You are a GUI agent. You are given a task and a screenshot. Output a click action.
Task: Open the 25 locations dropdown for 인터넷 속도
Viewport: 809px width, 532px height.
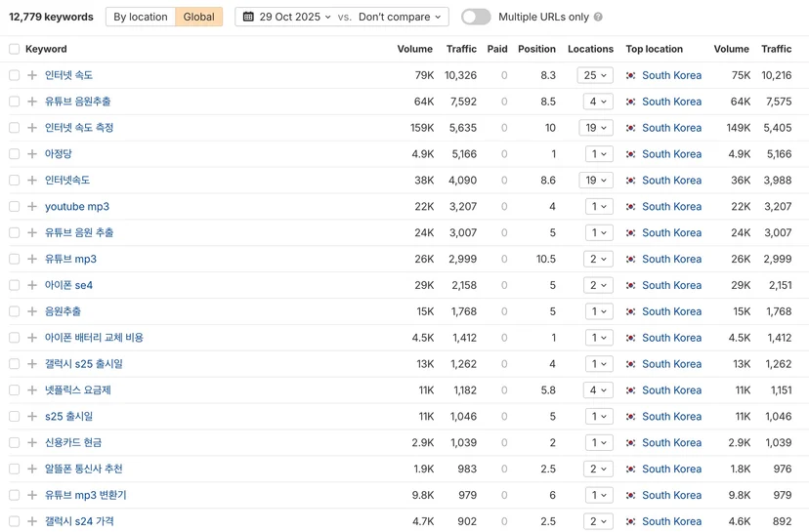(x=595, y=75)
